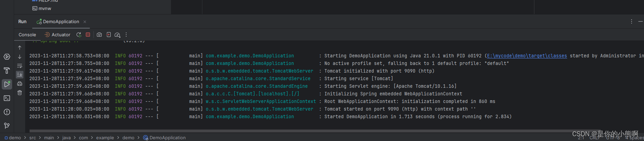Image resolution: width=644 pixels, height=141 pixels.
Task: Open the Git tool window icon
Action: tap(7, 125)
